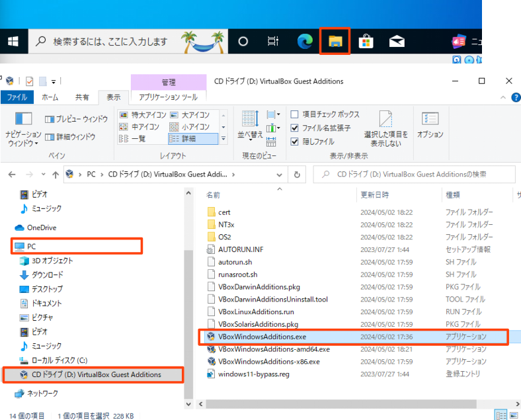Open 3D オブジェクト in navigation pane

[x=46, y=261]
